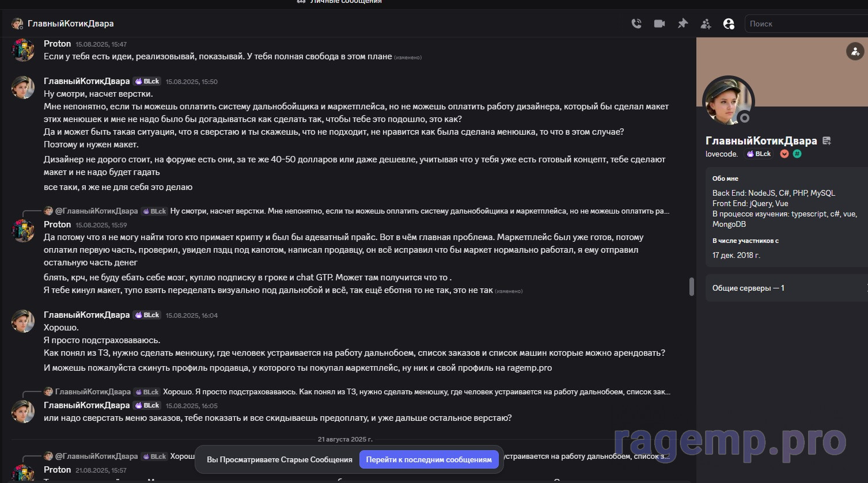
Task: Open ГлавныйКотикДвара's avatar on the 16:05 message
Action: tap(23, 411)
